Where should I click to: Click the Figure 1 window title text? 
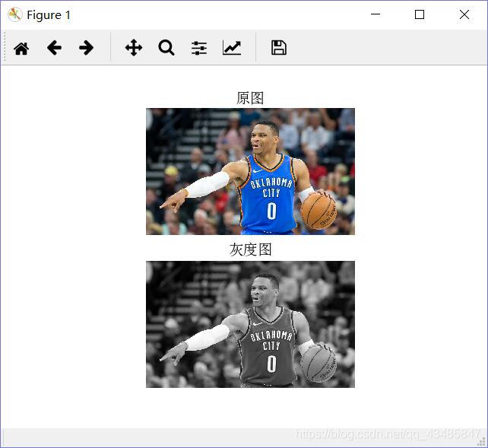click(49, 15)
